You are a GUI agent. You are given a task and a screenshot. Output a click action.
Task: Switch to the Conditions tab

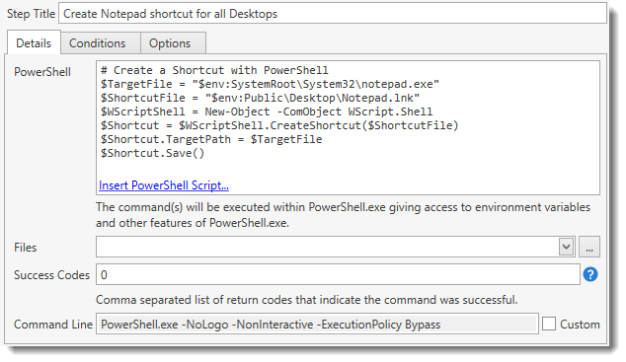(x=97, y=43)
